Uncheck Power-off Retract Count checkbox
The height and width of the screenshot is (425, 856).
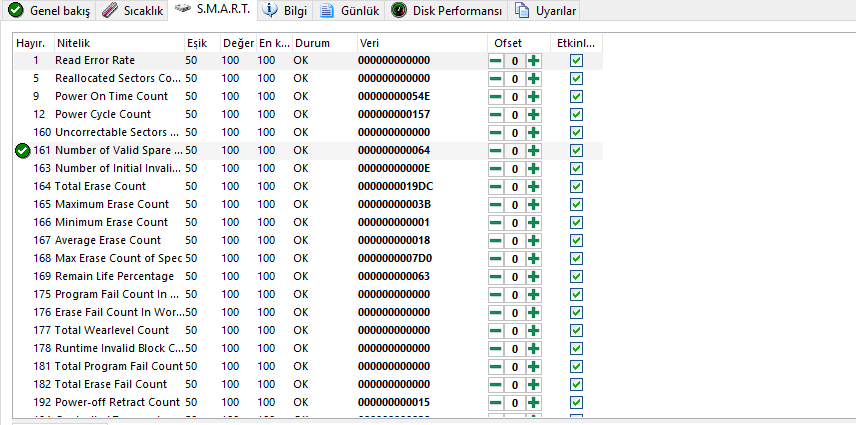click(576, 403)
